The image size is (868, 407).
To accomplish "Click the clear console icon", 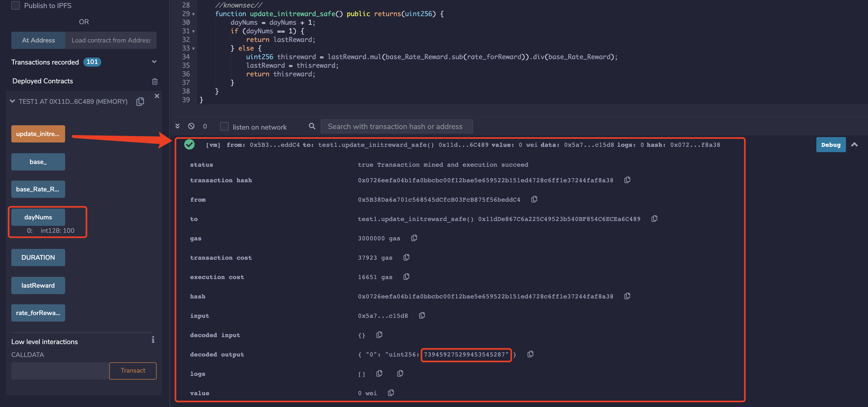I will (x=191, y=126).
